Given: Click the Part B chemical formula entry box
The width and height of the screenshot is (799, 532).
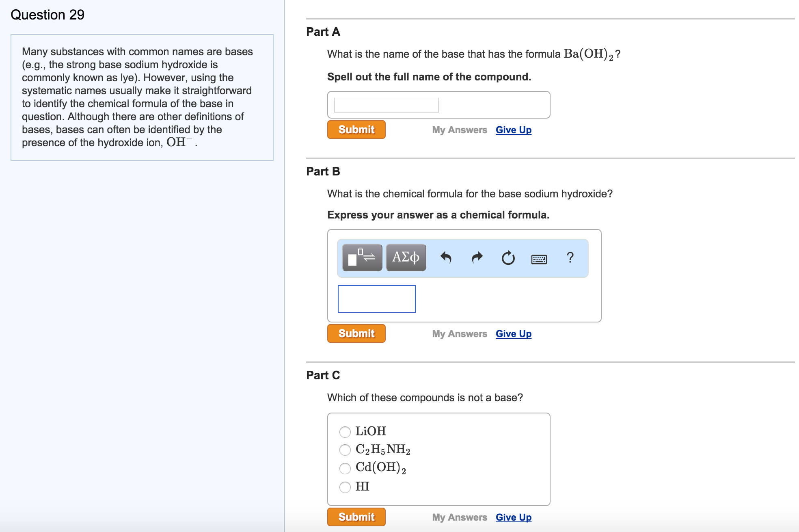Looking at the screenshot, I should coord(376,299).
